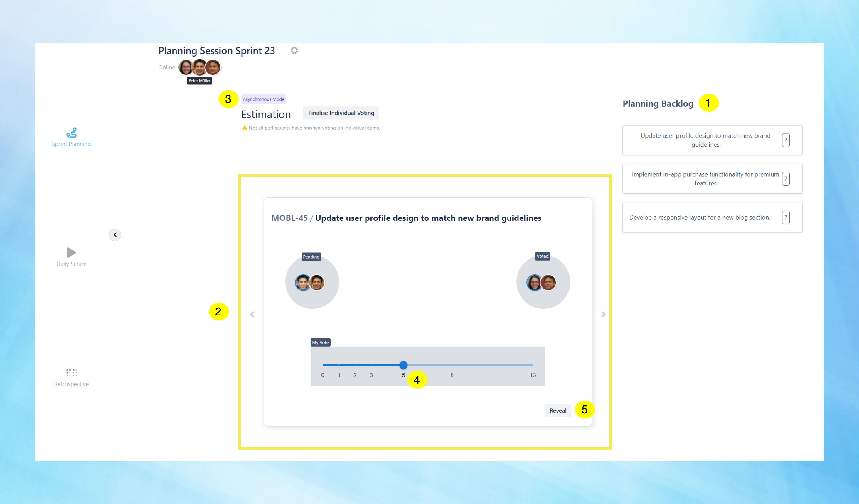Open session settings gear icon
This screenshot has height=504, width=859.
[x=294, y=50]
